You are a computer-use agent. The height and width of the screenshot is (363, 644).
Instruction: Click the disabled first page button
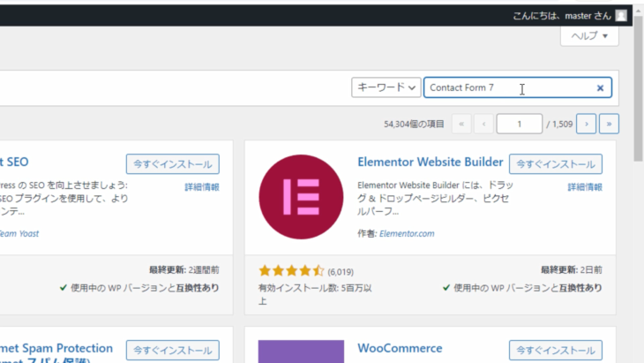click(461, 124)
